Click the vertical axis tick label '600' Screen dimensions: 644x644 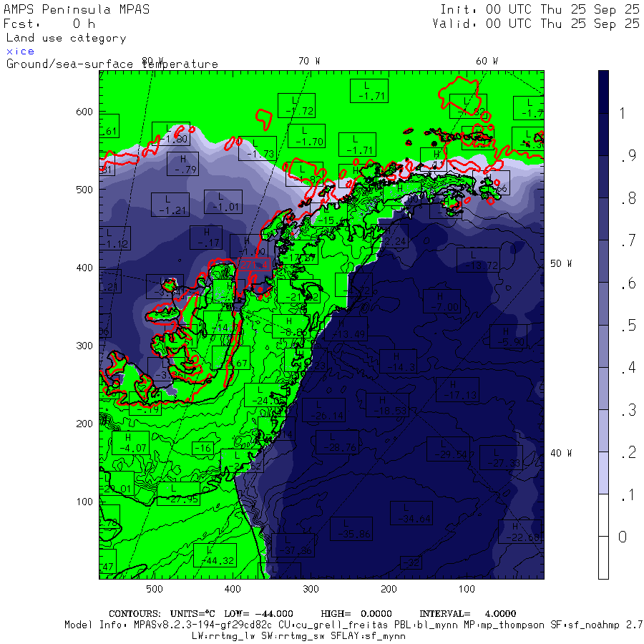coord(84,112)
